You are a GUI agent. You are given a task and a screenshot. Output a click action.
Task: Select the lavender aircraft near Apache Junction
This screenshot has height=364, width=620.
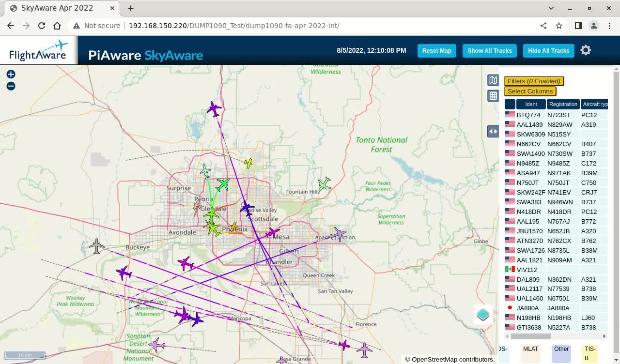[338, 234]
